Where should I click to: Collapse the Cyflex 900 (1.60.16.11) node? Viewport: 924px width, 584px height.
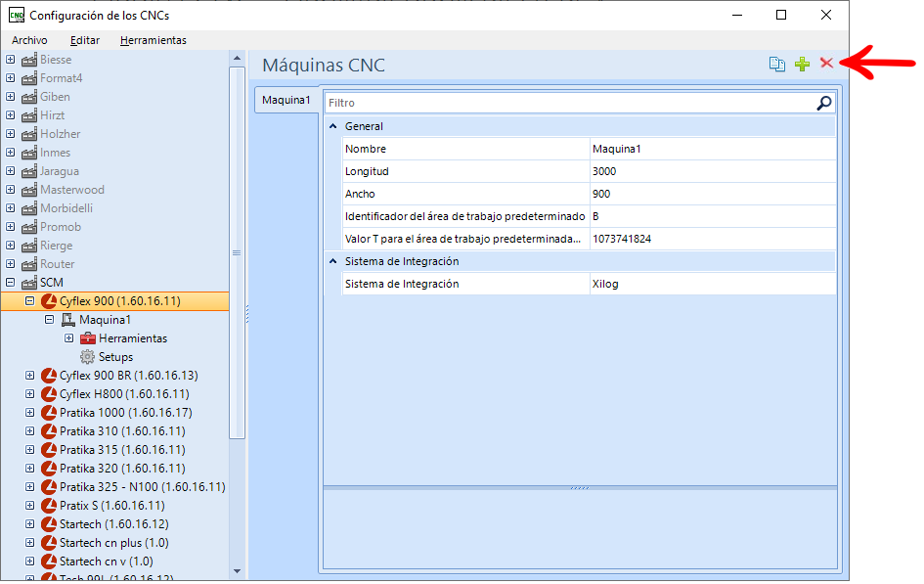29,301
